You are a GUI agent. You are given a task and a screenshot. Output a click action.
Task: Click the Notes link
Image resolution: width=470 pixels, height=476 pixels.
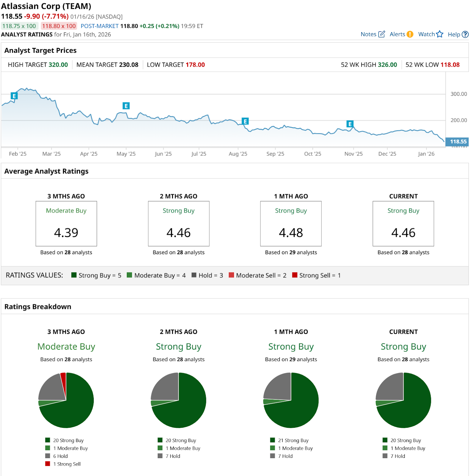click(x=368, y=34)
